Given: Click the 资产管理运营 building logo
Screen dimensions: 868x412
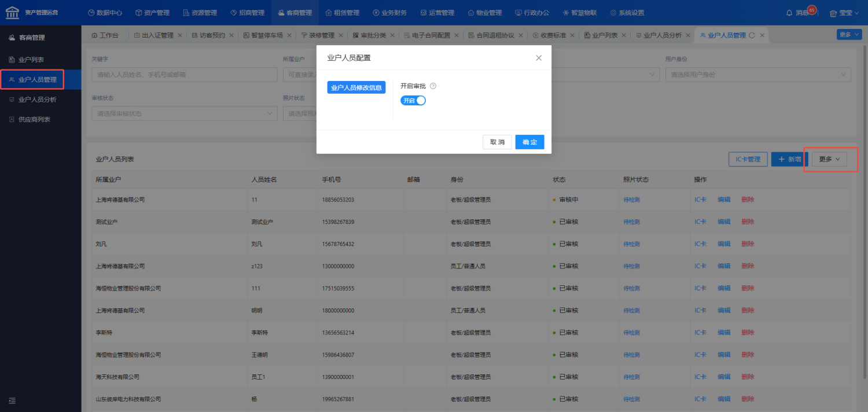Looking at the screenshot, I should tap(12, 12).
